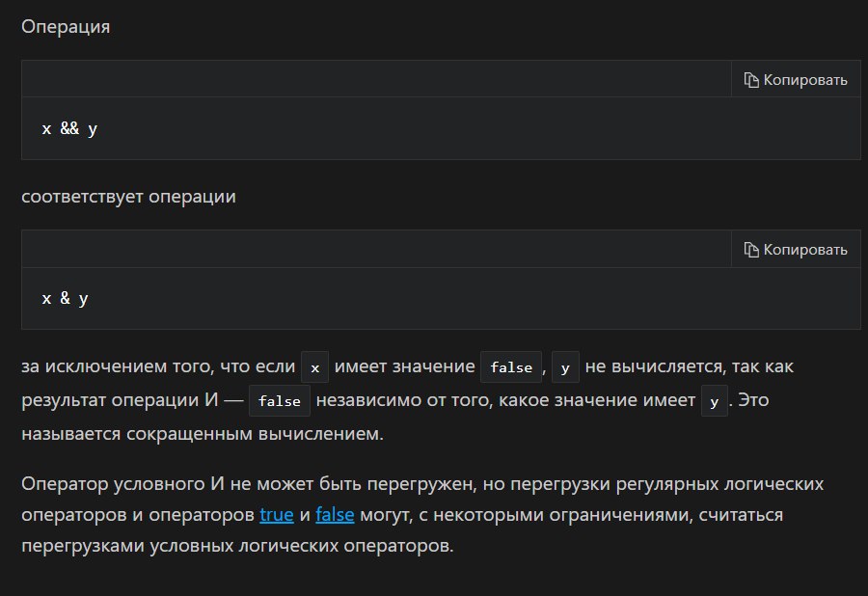Click the copy icon above the x & y snippet
This screenshot has height=596, width=868.
751,250
